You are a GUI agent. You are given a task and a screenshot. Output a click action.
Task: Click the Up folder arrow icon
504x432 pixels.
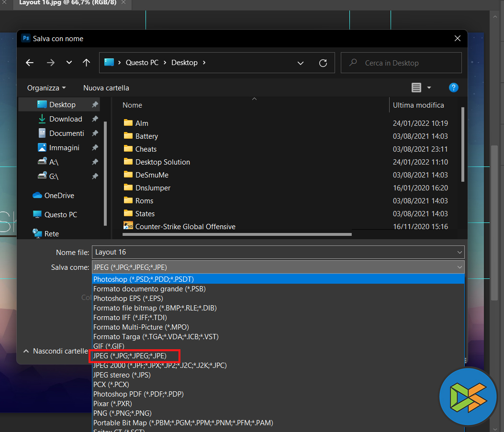pos(86,63)
